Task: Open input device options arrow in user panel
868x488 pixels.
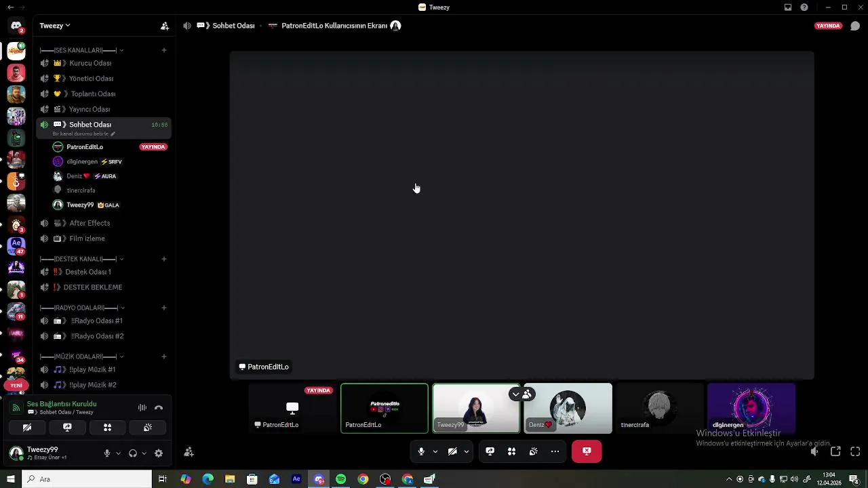Action: (118, 453)
